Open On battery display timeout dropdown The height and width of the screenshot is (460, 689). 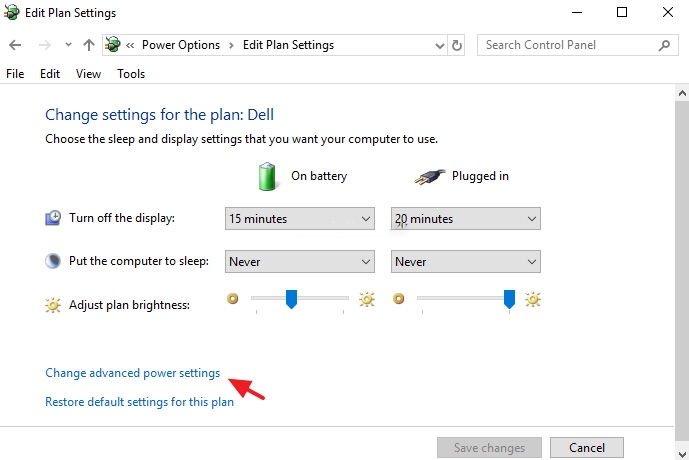click(300, 219)
